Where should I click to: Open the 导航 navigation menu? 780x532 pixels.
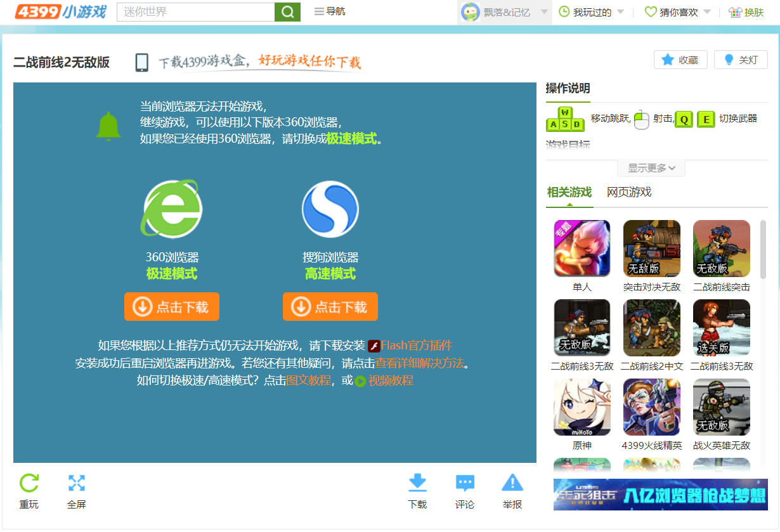pos(330,11)
